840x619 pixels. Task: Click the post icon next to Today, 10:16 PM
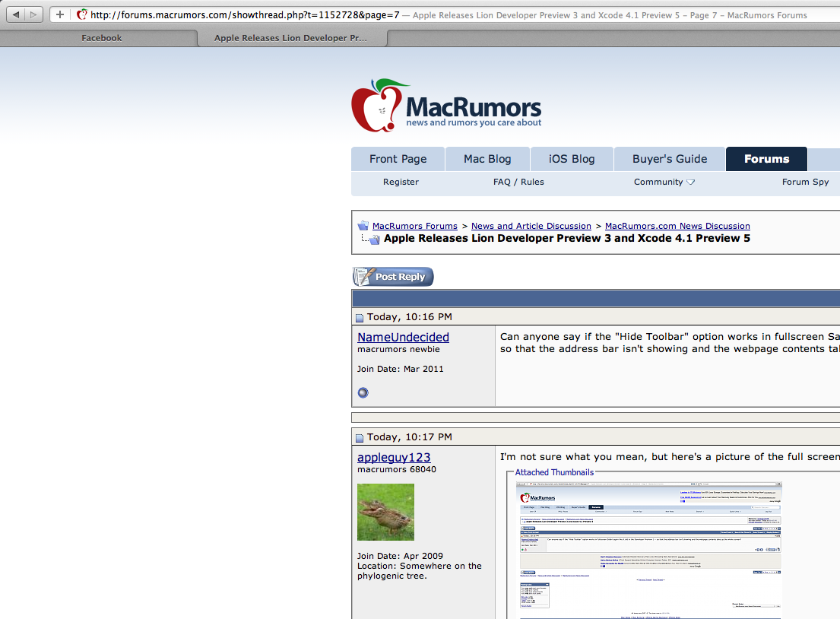(x=360, y=318)
